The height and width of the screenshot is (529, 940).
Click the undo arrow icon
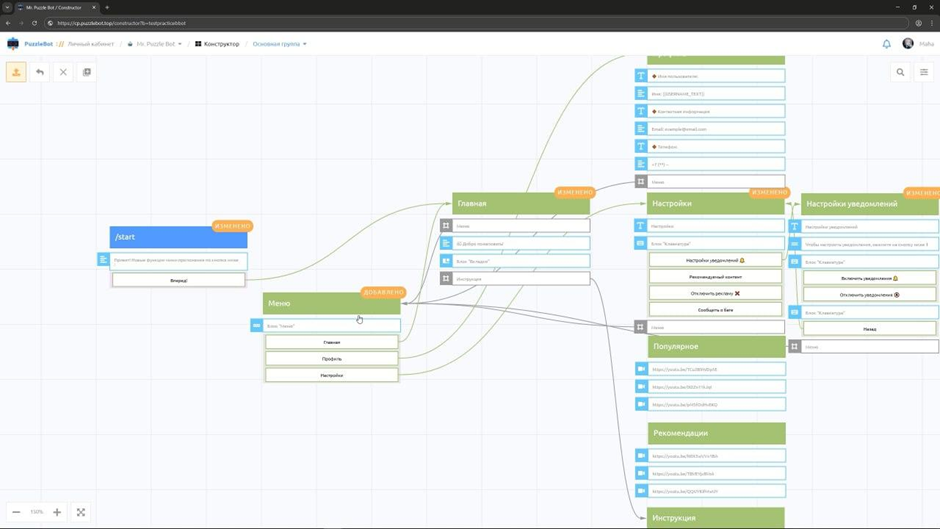click(40, 72)
